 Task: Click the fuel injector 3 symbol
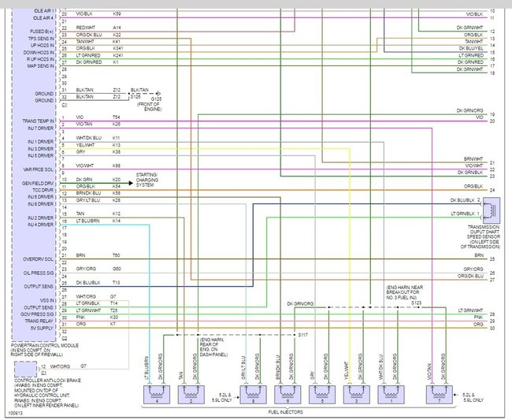point(357,395)
